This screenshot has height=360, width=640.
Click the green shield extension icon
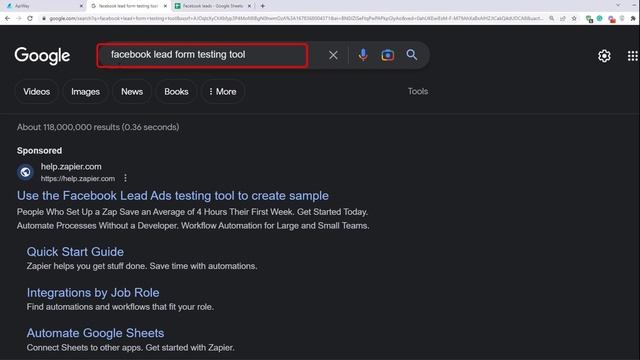click(589, 19)
